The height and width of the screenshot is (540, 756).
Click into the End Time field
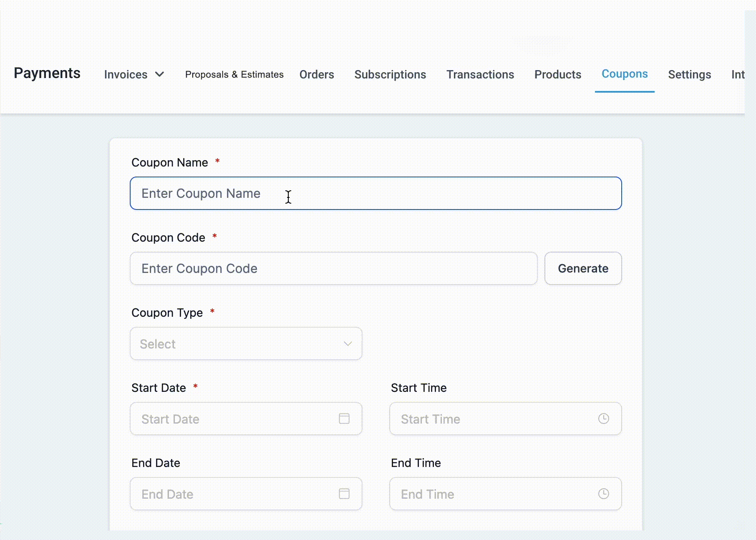492,494
